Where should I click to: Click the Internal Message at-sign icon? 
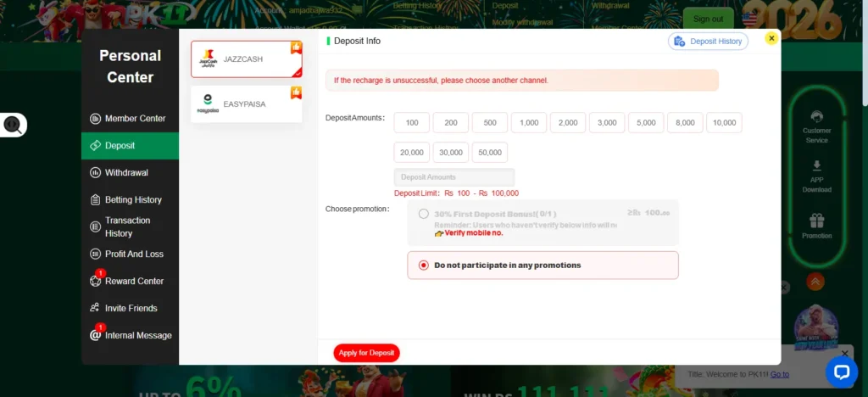[x=95, y=336]
